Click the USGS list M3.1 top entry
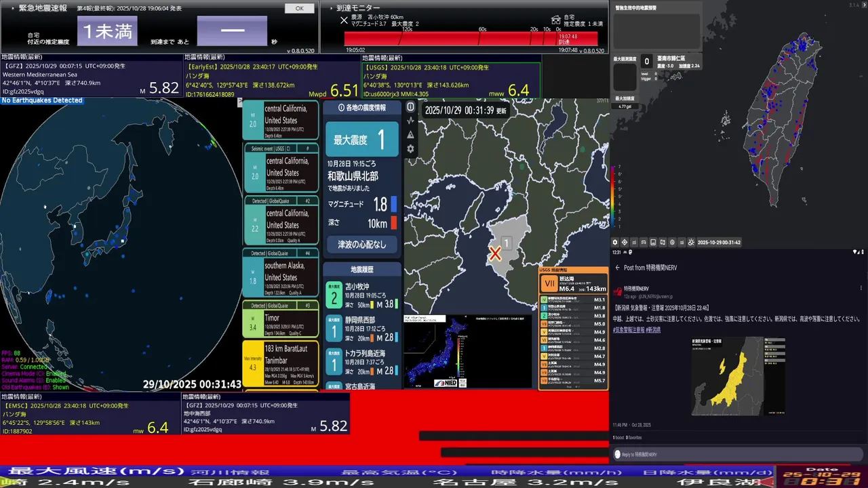Viewport: 868px width, 488px height. pos(573,300)
